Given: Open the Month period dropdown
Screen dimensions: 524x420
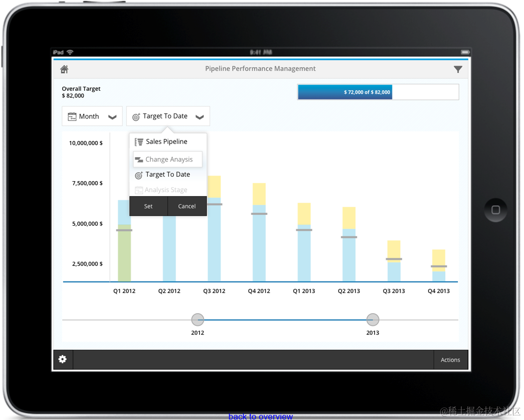Looking at the screenshot, I should [92, 116].
